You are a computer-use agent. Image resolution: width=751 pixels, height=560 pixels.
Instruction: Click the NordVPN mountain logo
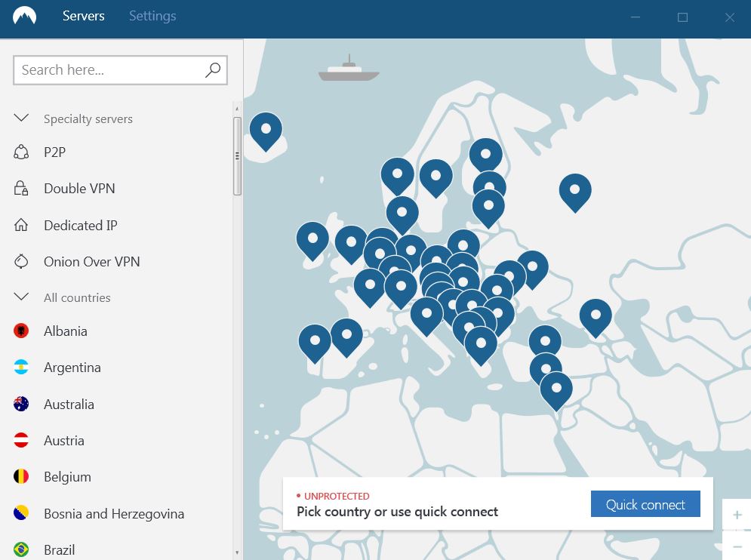(x=24, y=16)
